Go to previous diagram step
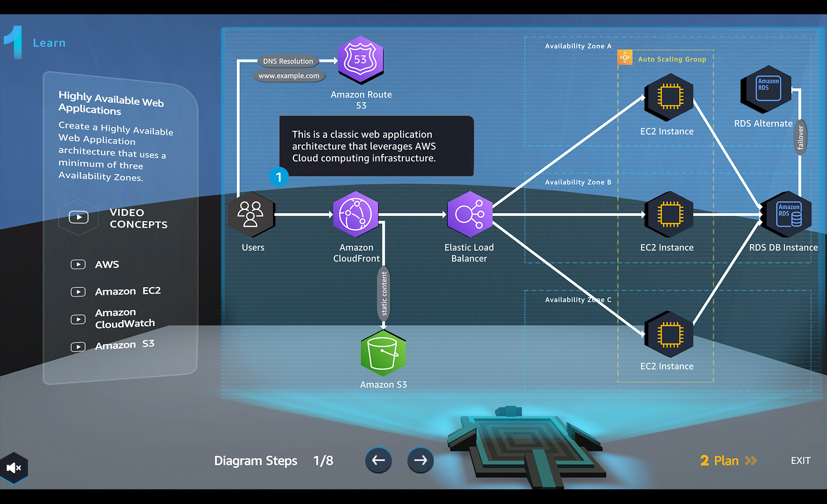This screenshot has width=827, height=504. [x=379, y=460]
